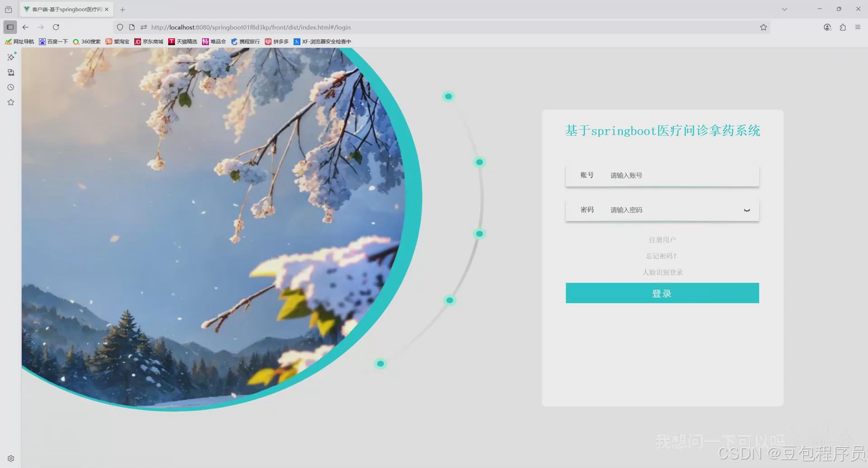
Task: Click the 注册用户 link
Action: [x=662, y=240]
